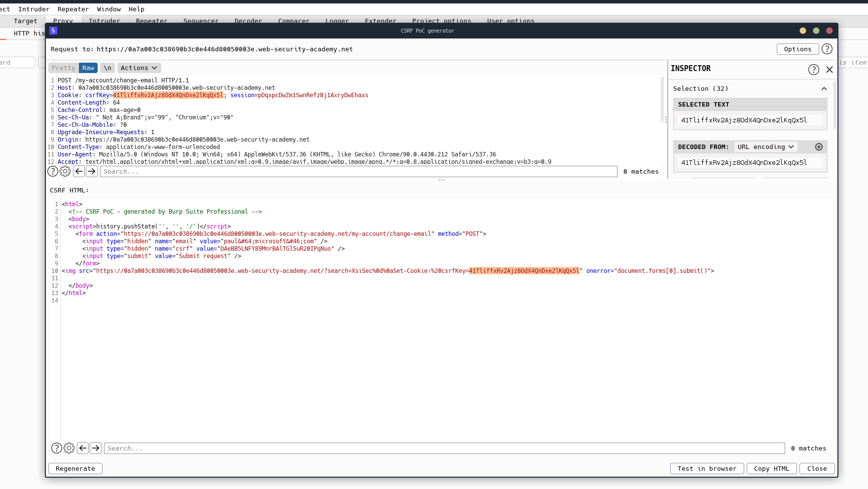Click the submit input line in HTML
Viewport: 868px width, 489px height.
[x=162, y=256]
